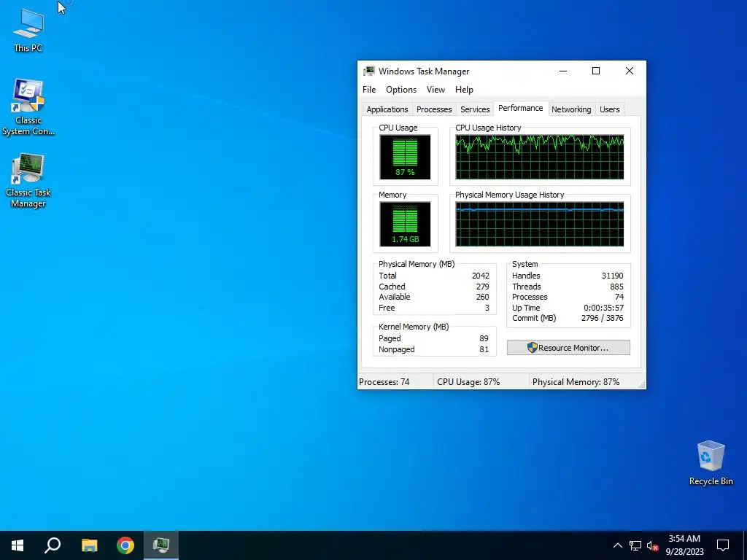This screenshot has height=560, width=747.
Task: Open the Options menu
Action: tap(401, 90)
